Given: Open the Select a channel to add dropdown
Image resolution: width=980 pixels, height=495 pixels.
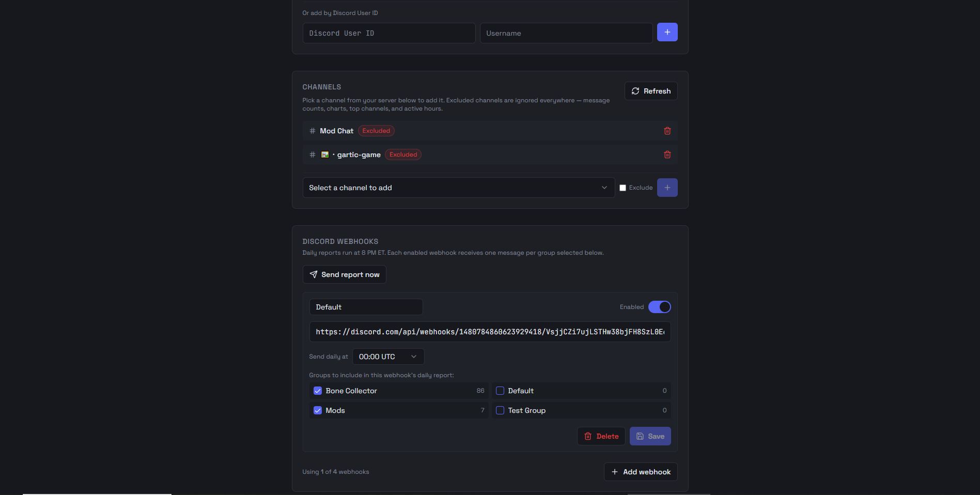Looking at the screenshot, I should pyautogui.click(x=458, y=188).
